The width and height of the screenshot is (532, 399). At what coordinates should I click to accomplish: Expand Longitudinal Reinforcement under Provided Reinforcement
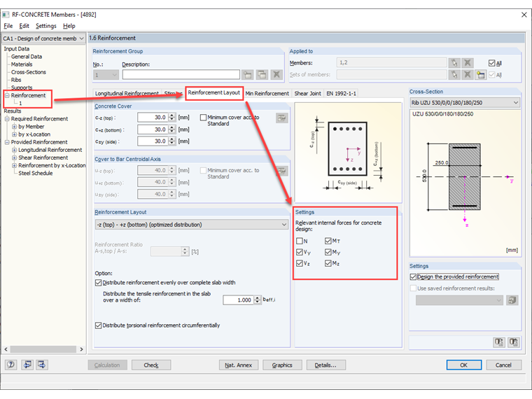point(14,150)
